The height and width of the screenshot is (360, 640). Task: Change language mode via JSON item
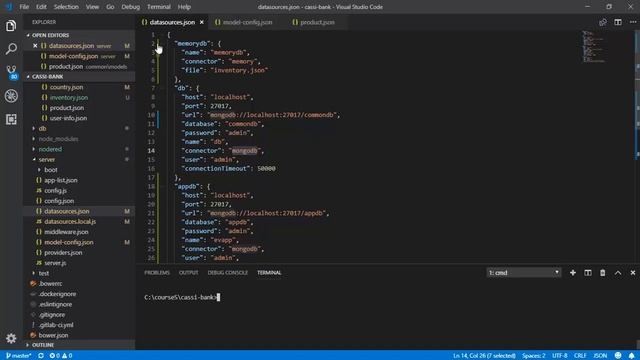click(600, 356)
